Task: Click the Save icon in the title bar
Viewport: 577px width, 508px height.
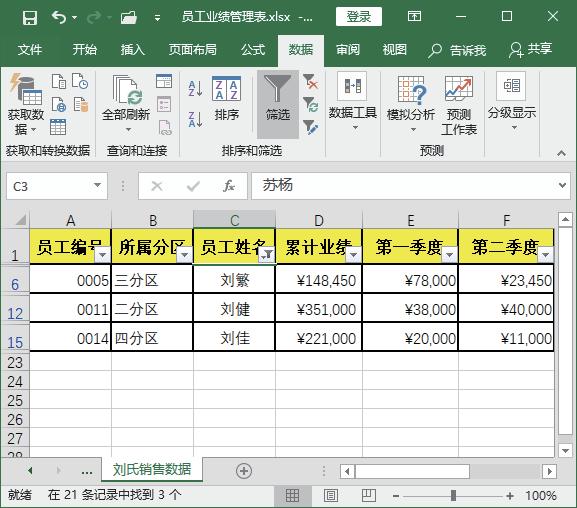Action: click(x=29, y=17)
